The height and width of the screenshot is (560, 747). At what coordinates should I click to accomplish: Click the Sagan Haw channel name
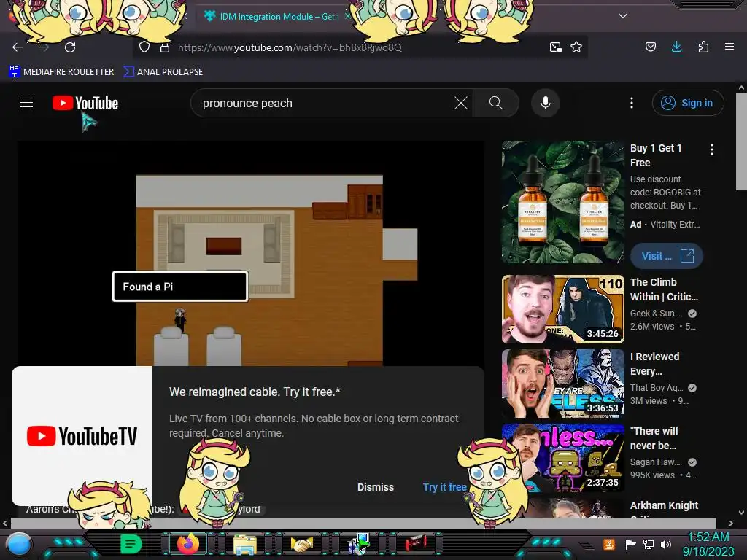tap(655, 462)
